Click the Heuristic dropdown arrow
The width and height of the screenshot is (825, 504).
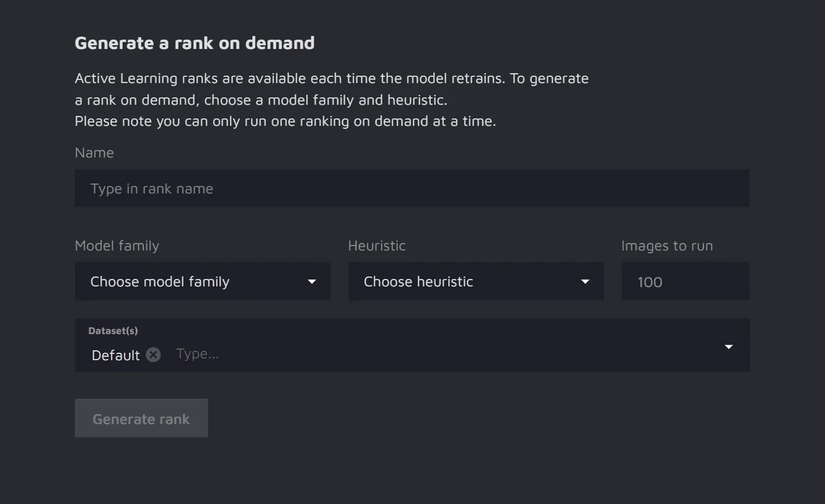coord(585,282)
